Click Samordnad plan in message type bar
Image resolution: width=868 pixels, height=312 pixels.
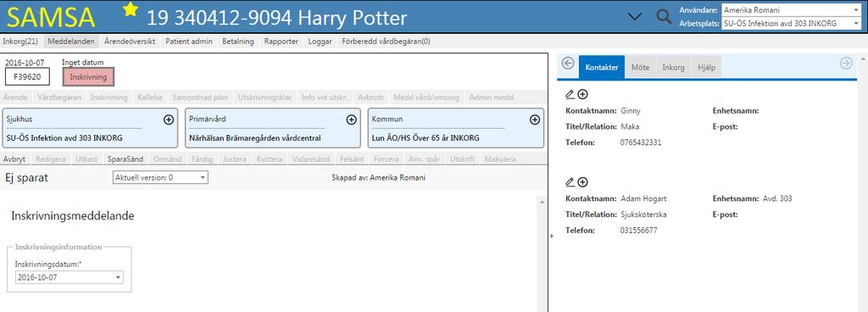200,97
